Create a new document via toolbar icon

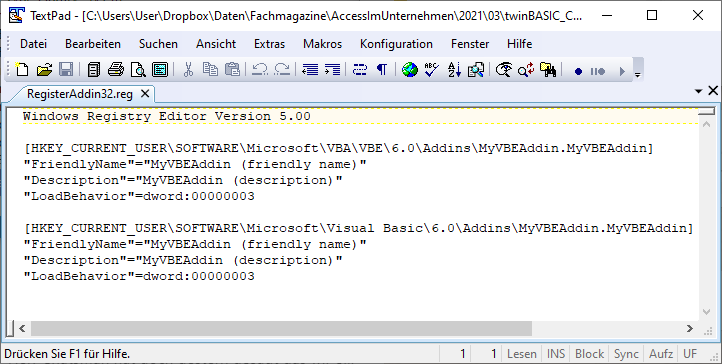(22, 70)
